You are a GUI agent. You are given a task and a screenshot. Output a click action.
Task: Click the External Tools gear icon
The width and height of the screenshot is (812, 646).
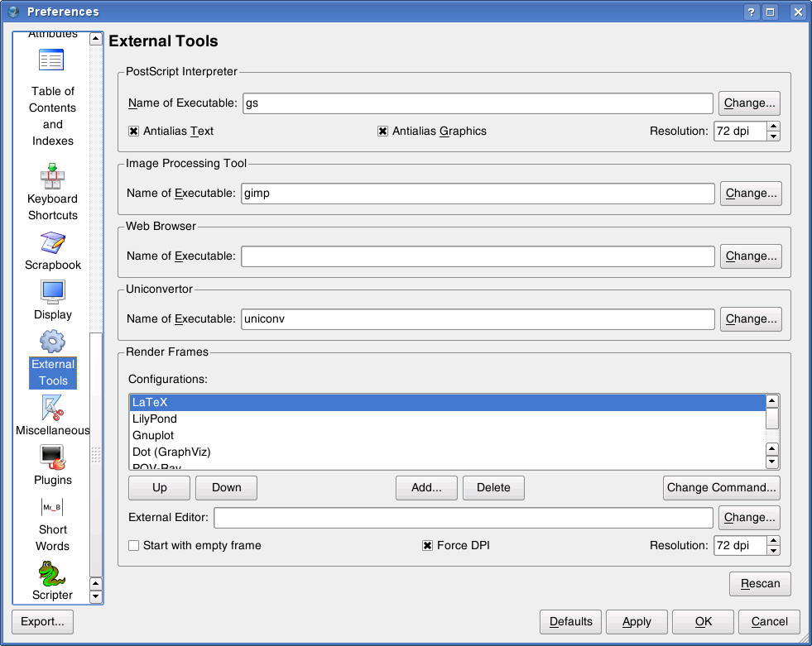tap(52, 342)
